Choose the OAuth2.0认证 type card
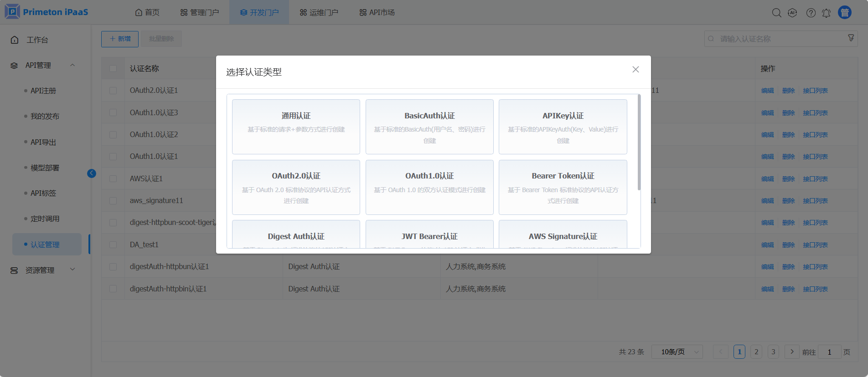This screenshot has width=868, height=377. [296, 187]
